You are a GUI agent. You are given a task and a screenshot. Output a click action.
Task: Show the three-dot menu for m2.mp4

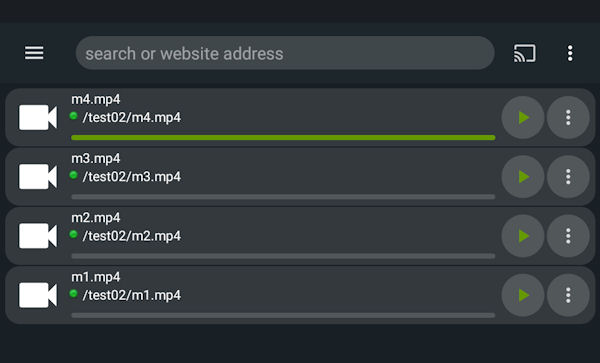point(568,236)
